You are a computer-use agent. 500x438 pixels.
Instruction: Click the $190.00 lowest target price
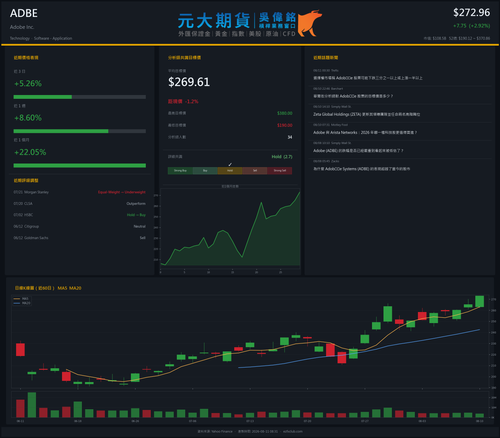pos(285,125)
